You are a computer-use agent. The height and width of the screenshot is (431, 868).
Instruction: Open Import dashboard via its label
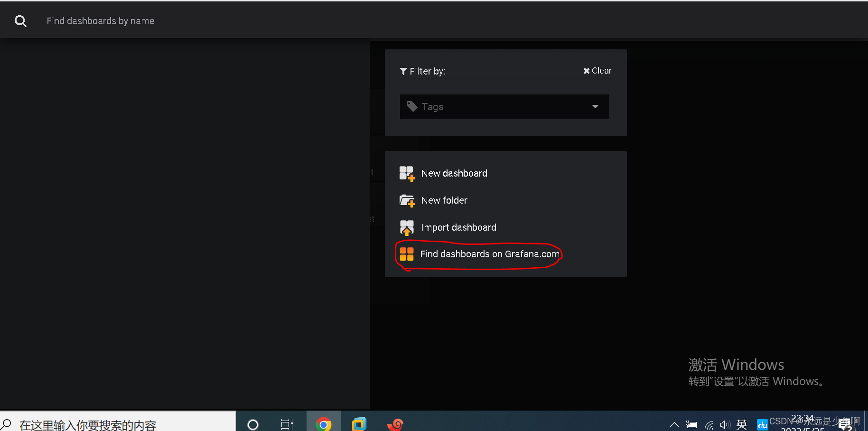[x=459, y=228]
